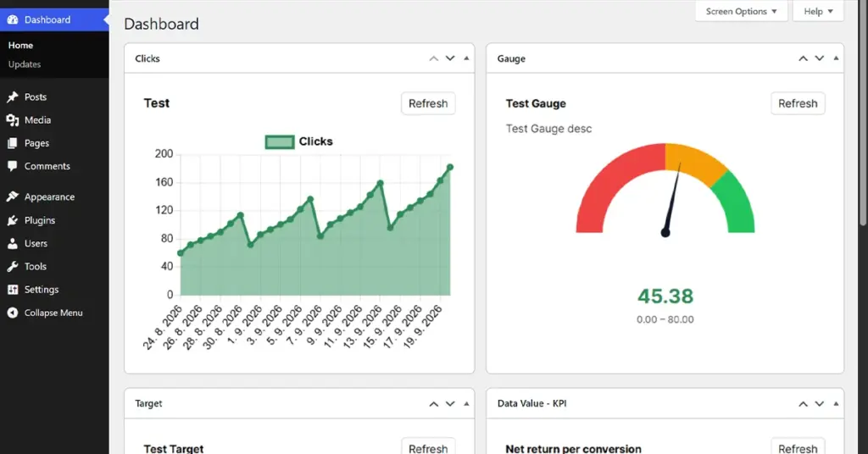Click the gauge needle pivot
This screenshot has height=454, width=868.
click(665, 233)
